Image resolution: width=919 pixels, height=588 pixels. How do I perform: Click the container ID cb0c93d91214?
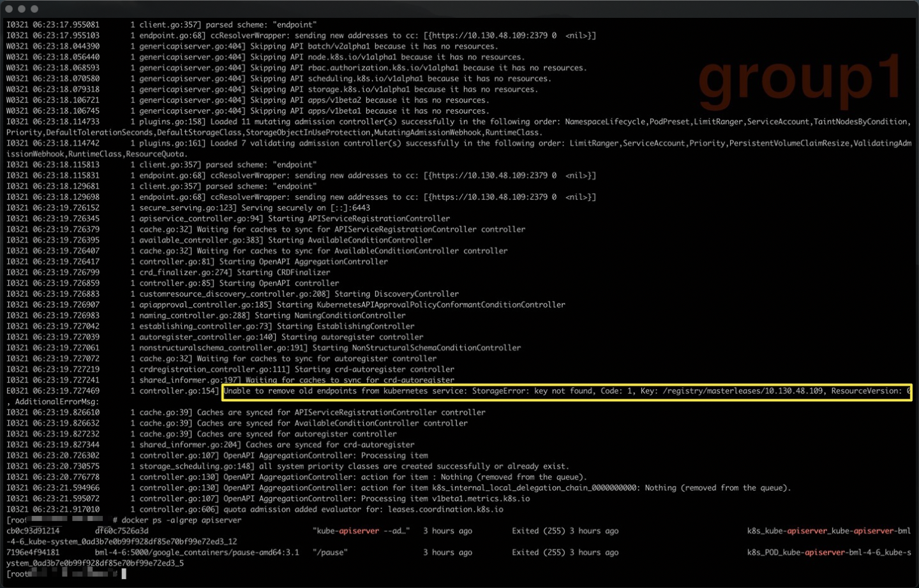33,531
